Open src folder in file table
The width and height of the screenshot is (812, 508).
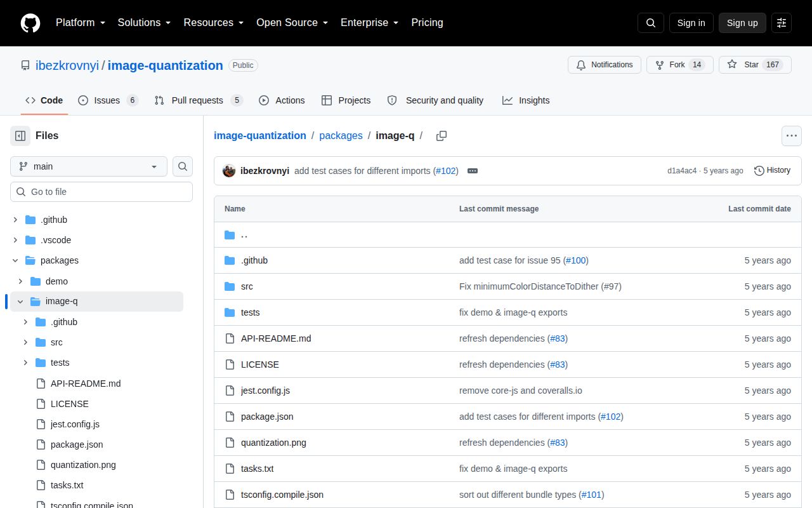(x=247, y=286)
